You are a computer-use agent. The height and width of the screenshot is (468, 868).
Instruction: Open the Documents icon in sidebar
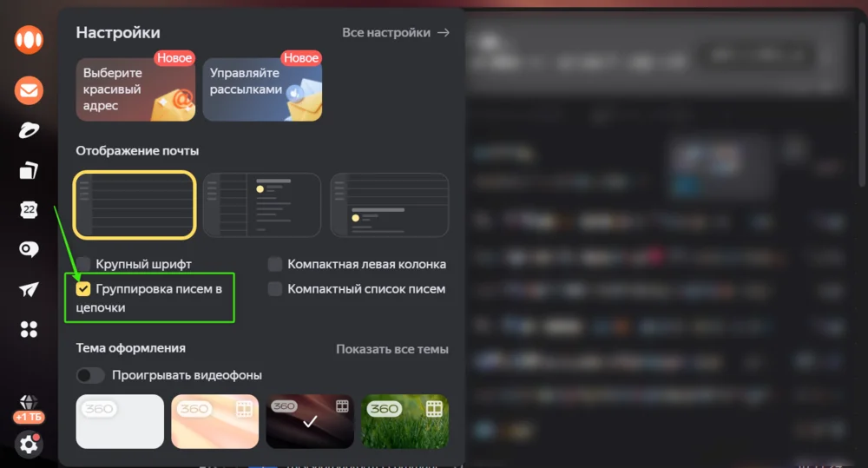click(x=29, y=170)
